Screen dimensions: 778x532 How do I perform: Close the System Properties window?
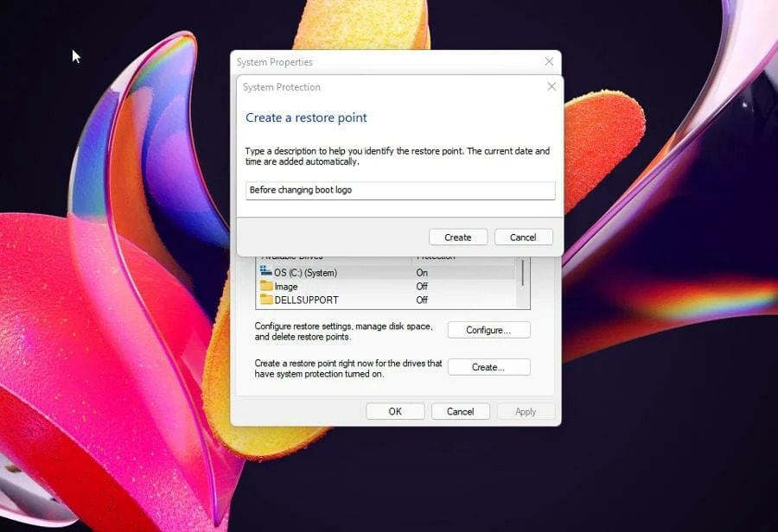(x=549, y=61)
